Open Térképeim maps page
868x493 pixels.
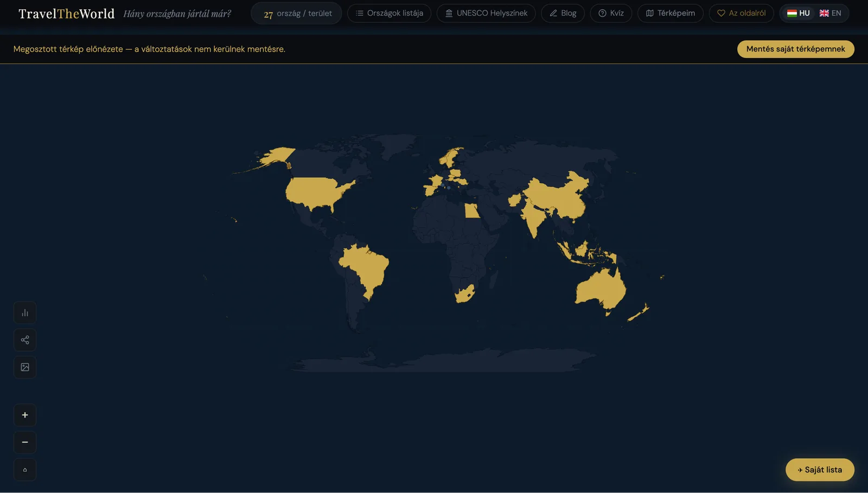(670, 13)
